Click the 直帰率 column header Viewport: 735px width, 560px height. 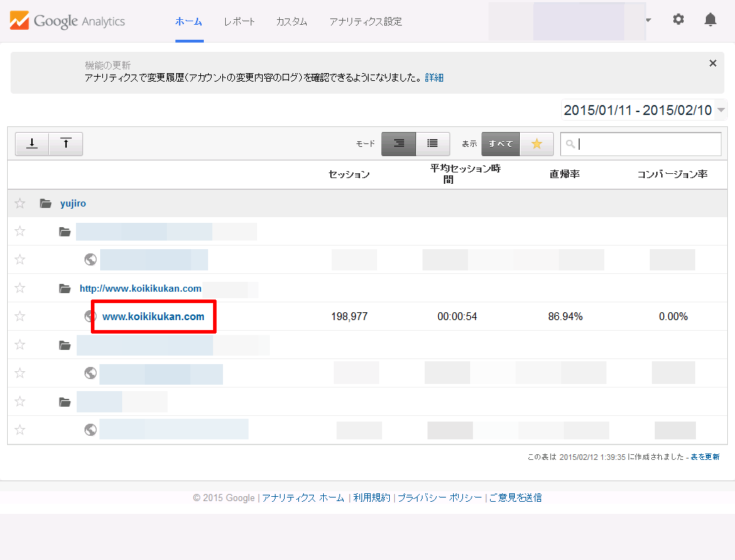tap(565, 175)
